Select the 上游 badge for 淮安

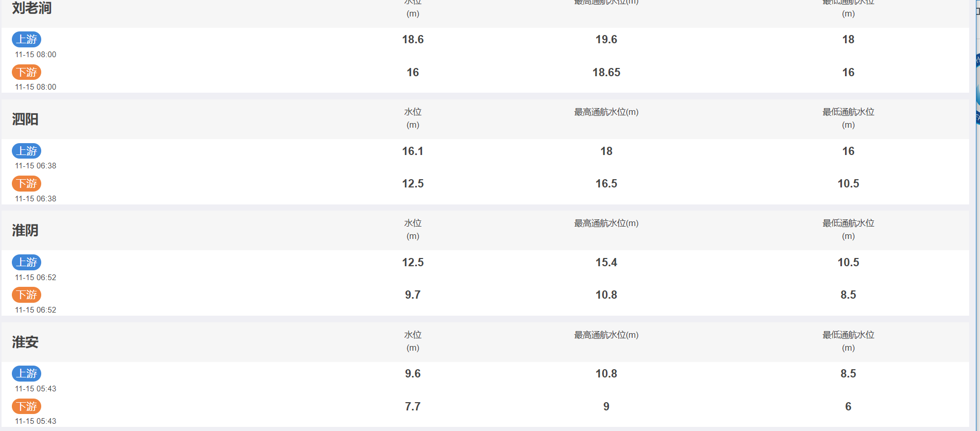pos(26,373)
